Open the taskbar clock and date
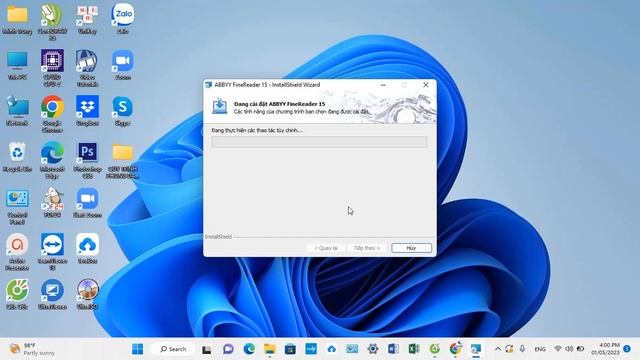 pyautogui.click(x=605, y=349)
